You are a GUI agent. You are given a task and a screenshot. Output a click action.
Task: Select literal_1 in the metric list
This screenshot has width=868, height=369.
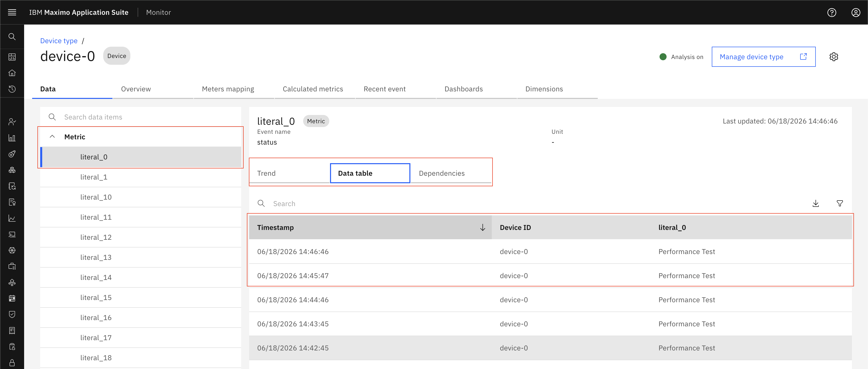tap(140, 177)
